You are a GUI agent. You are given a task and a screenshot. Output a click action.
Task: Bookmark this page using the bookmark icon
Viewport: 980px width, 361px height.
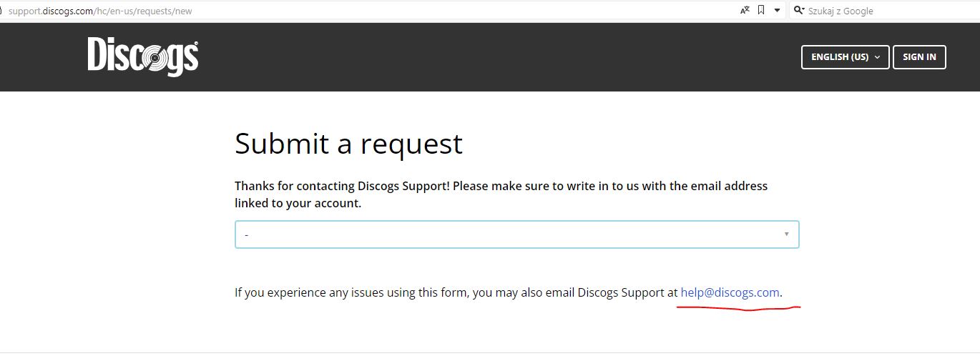[x=761, y=10]
